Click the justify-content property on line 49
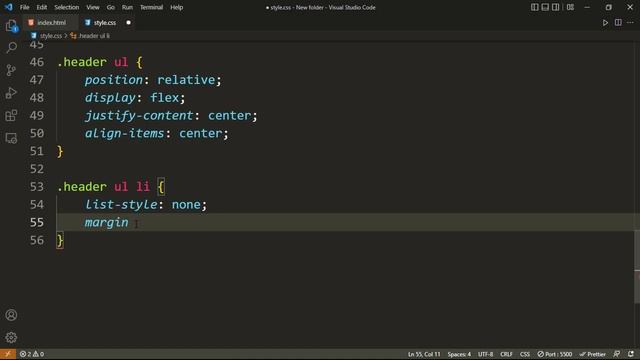 (x=139, y=116)
